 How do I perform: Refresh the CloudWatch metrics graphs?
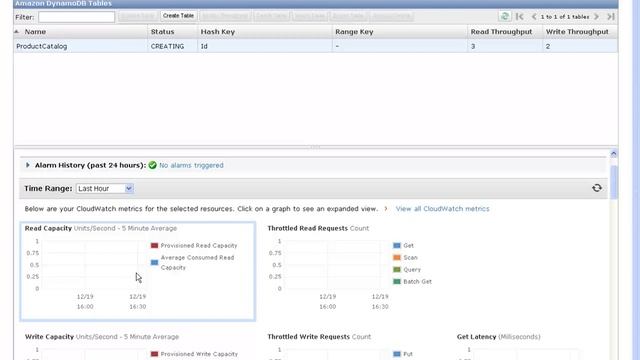(x=597, y=188)
